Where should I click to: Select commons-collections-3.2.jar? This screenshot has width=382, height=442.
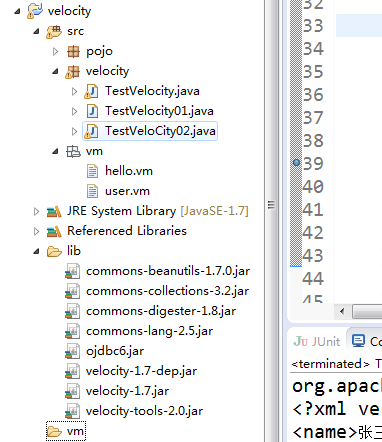click(167, 291)
